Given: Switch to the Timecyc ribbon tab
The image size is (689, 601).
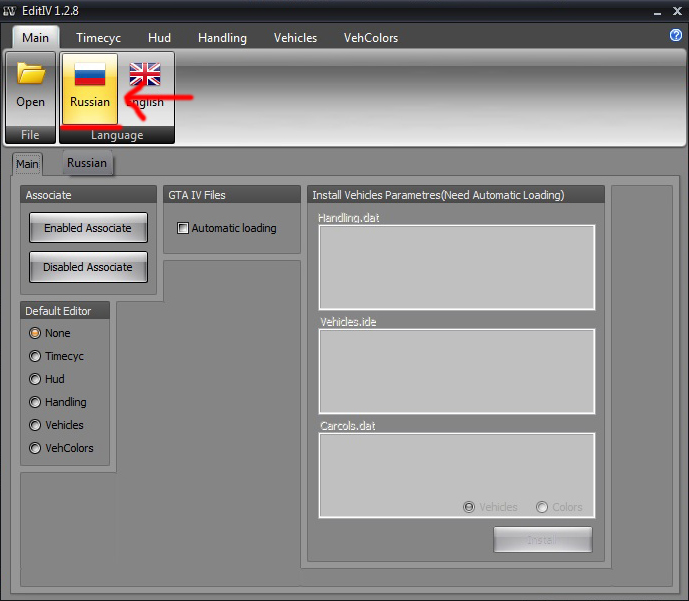Looking at the screenshot, I should 98,38.
